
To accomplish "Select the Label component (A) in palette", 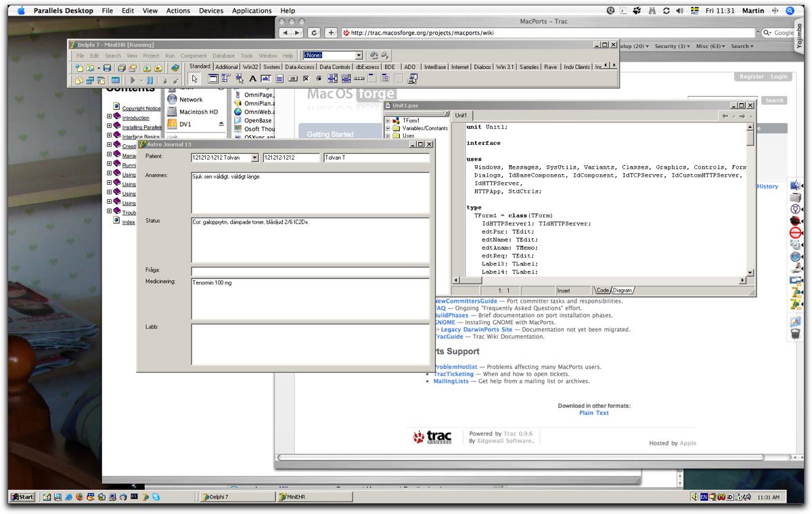I will pyautogui.click(x=253, y=79).
